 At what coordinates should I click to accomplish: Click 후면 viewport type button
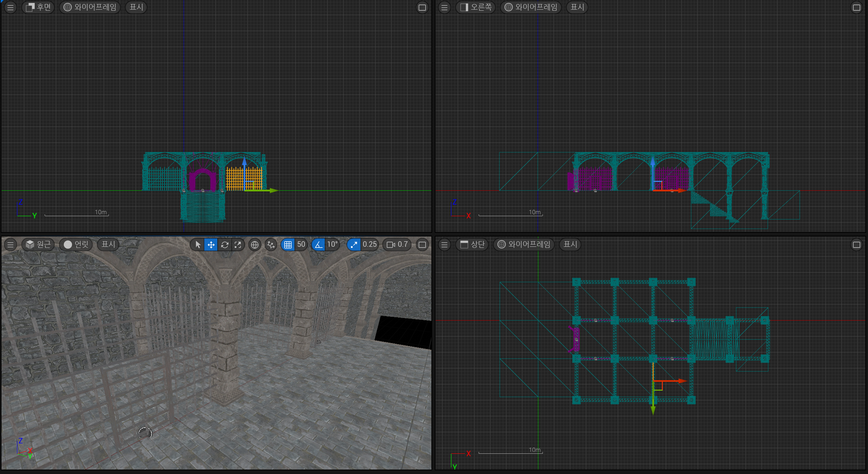[x=38, y=7]
